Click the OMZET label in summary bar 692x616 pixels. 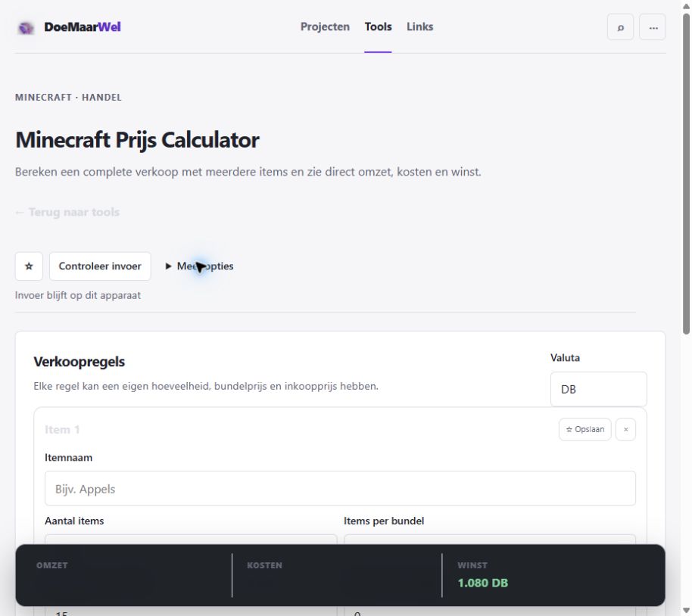(x=52, y=565)
